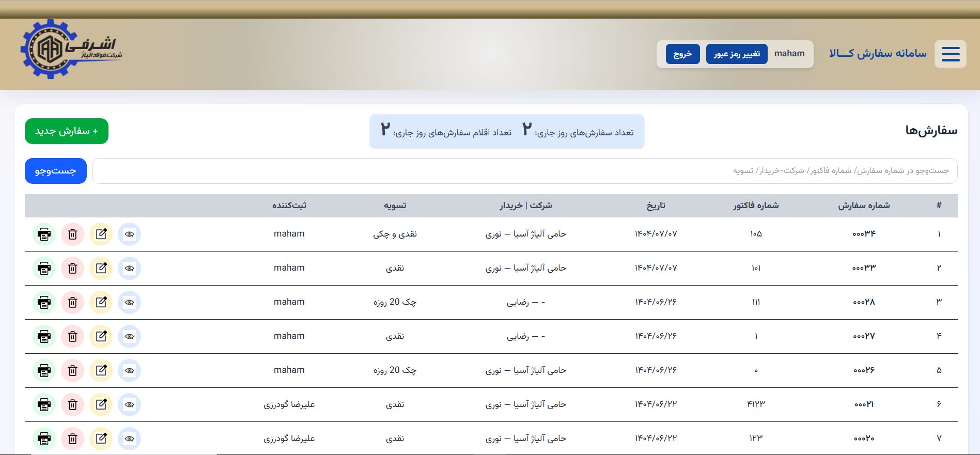View order 00020 details with the eye icon

point(130,438)
